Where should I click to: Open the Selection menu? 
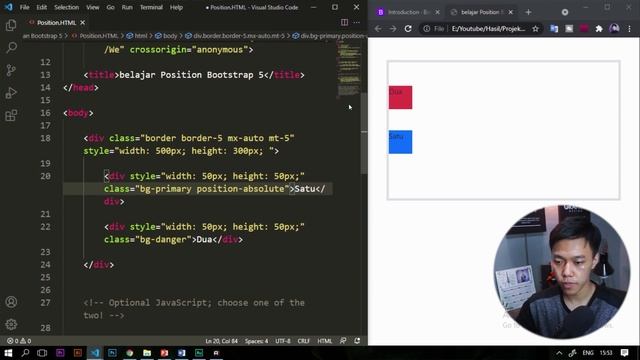[66, 7]
